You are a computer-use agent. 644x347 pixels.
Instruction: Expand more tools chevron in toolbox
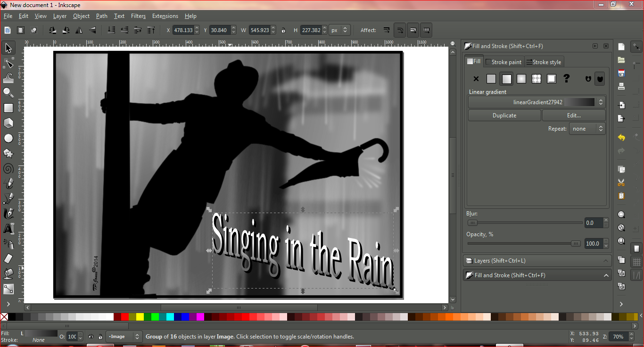click(8, 304)
